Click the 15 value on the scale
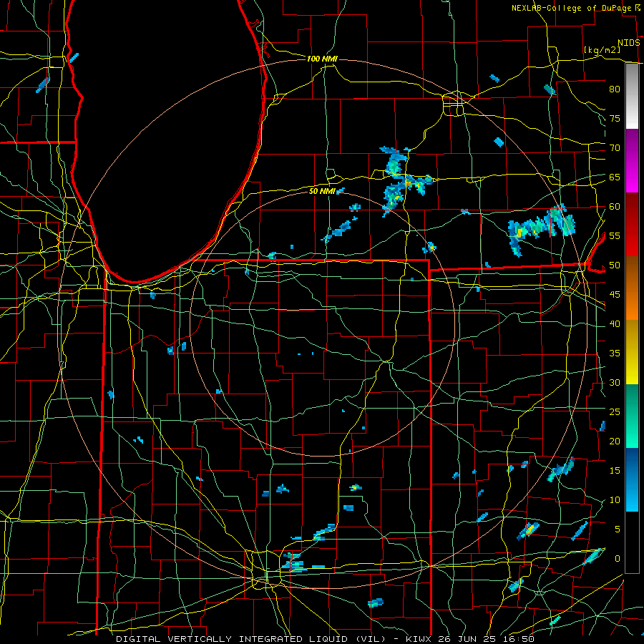644x644 pixels. (x=615, y=471)
